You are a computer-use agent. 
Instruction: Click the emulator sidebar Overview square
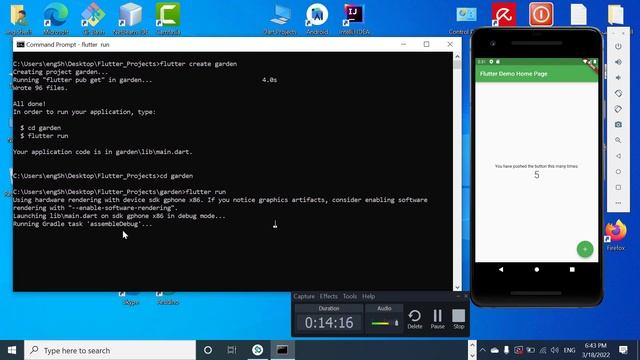[x=618, y=187]
